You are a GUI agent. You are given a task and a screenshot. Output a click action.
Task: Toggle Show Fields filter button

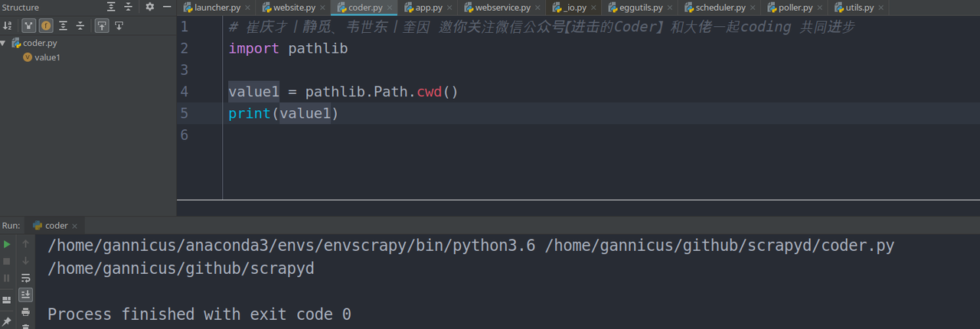tap(46, 25)
